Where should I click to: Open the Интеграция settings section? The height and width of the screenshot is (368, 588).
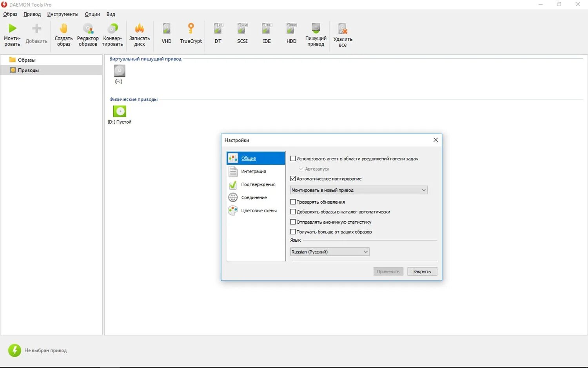(x=256, y=171)
